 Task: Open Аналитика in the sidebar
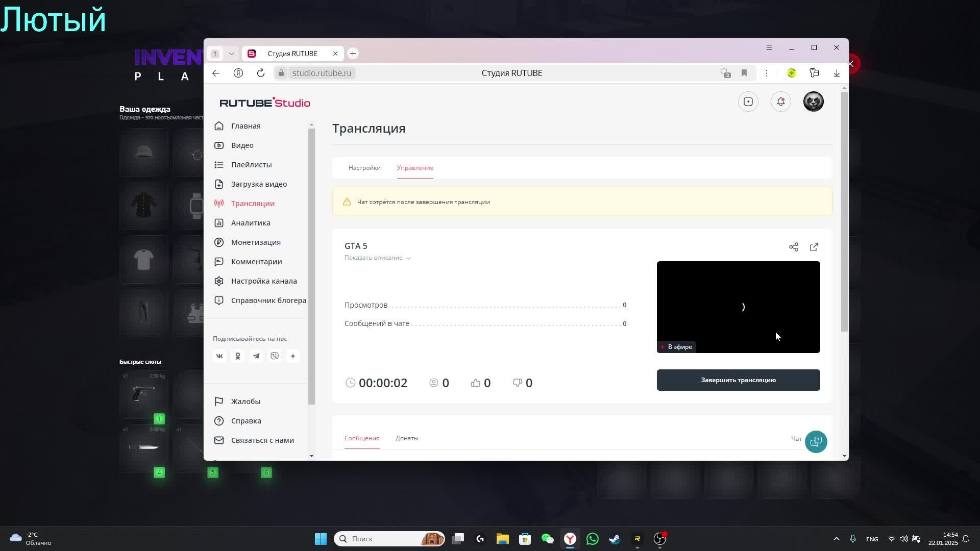point(250,223)
